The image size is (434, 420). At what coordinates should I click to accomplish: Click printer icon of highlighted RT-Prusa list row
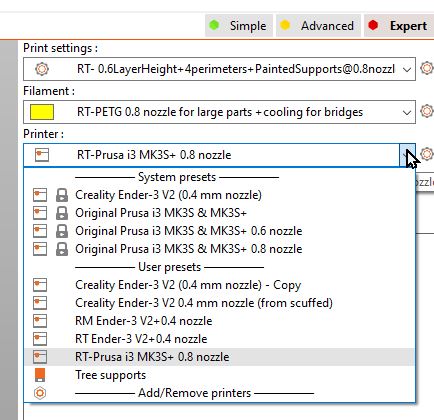[x=40, y=357]
